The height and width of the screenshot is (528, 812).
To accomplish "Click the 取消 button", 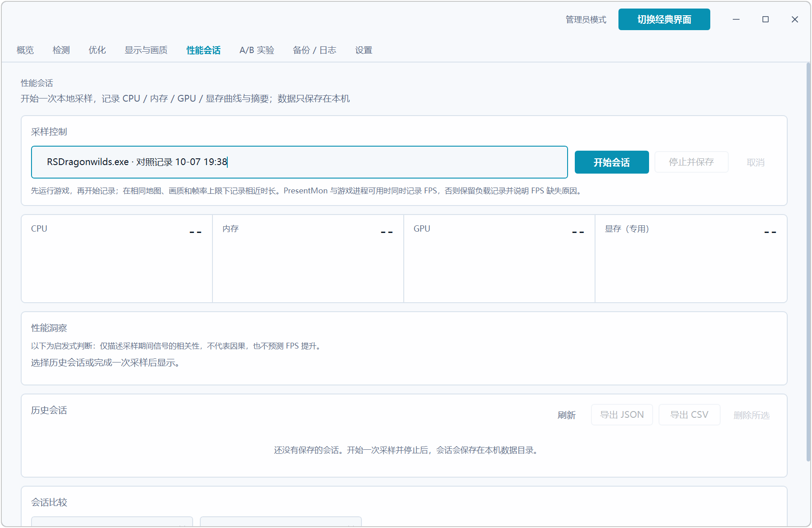I will 756,162.
